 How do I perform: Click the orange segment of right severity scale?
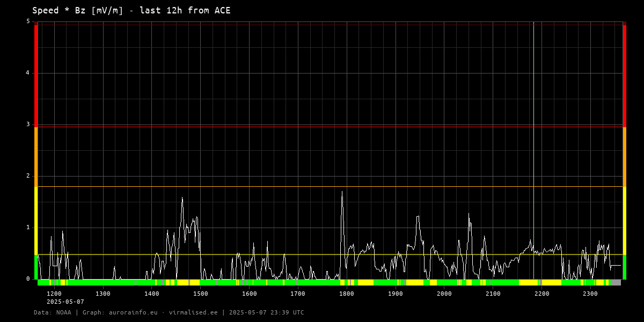click(x=624, y=157)
